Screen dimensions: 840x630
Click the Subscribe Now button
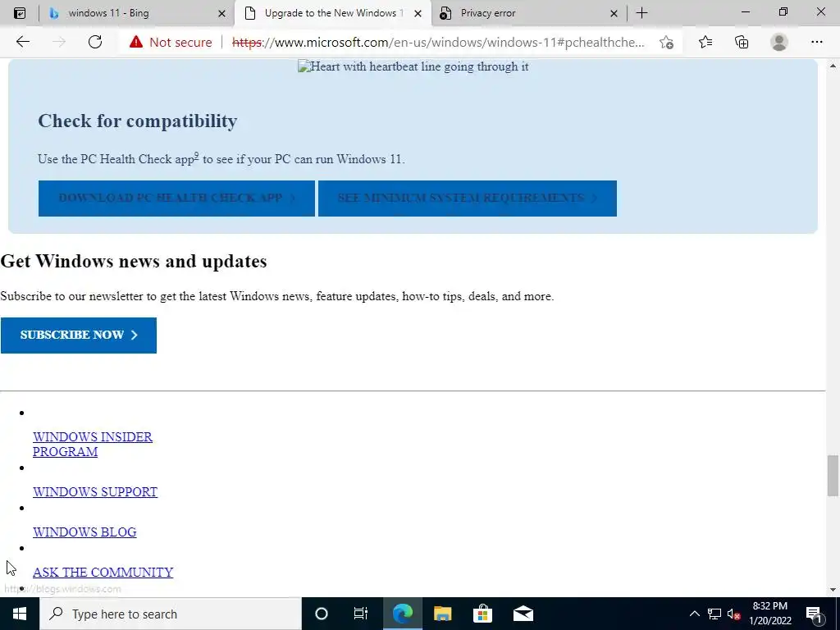[79, 336]
